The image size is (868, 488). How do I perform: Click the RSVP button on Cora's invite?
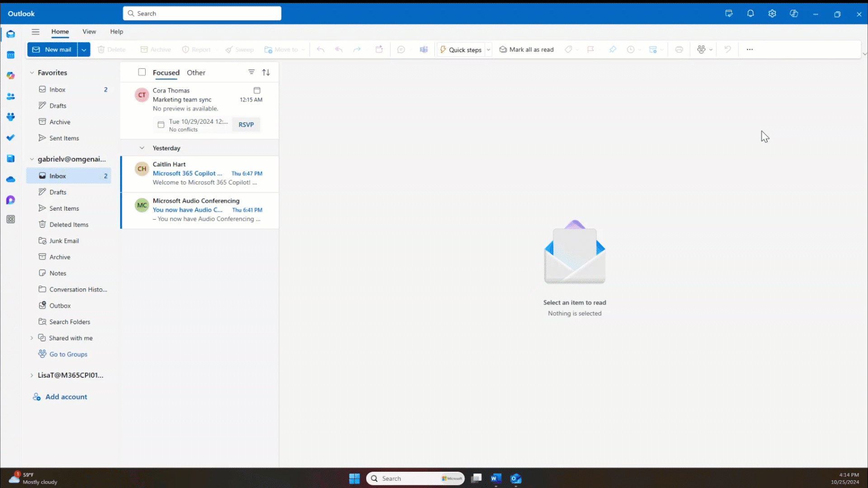coord(245,125)
